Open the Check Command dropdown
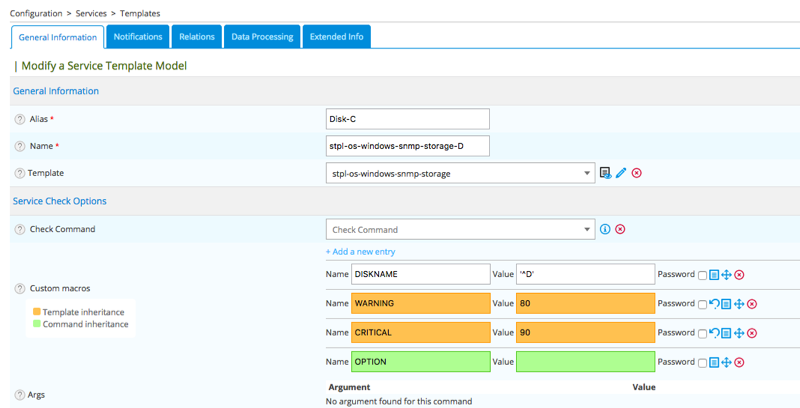 [x=587, y=229]
